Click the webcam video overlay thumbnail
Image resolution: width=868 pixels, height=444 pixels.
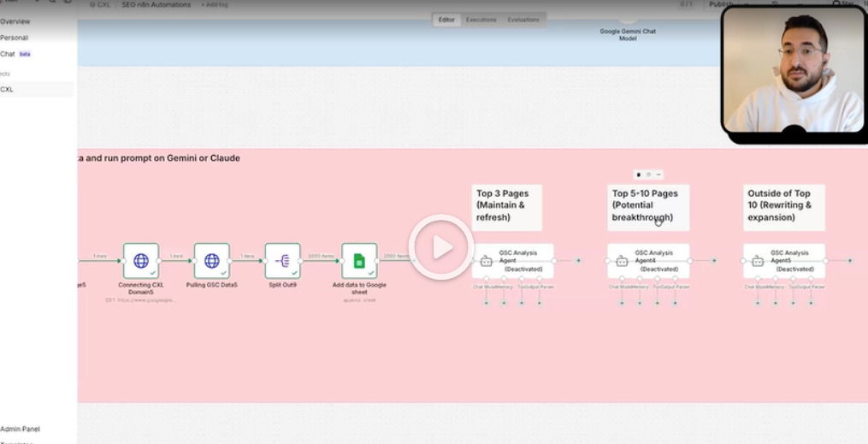(x=794, y=71)
